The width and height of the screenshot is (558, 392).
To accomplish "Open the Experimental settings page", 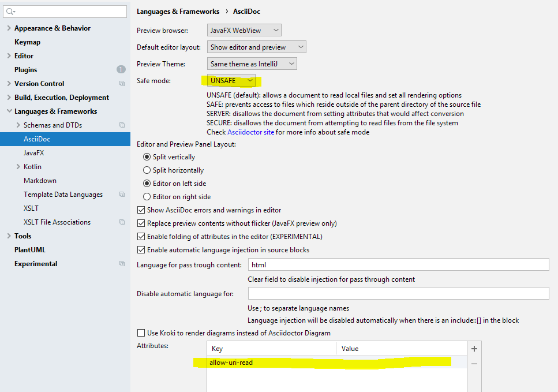I will (36, 264).
